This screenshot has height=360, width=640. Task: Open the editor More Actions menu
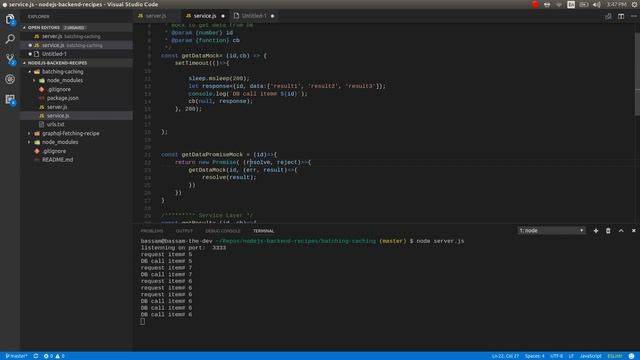[x=633, y=16]
